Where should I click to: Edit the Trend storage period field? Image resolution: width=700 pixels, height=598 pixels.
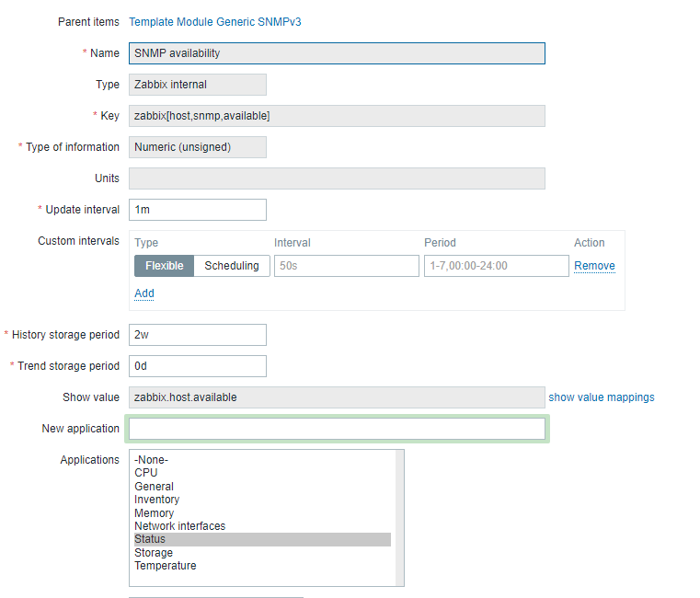[198, 366]
